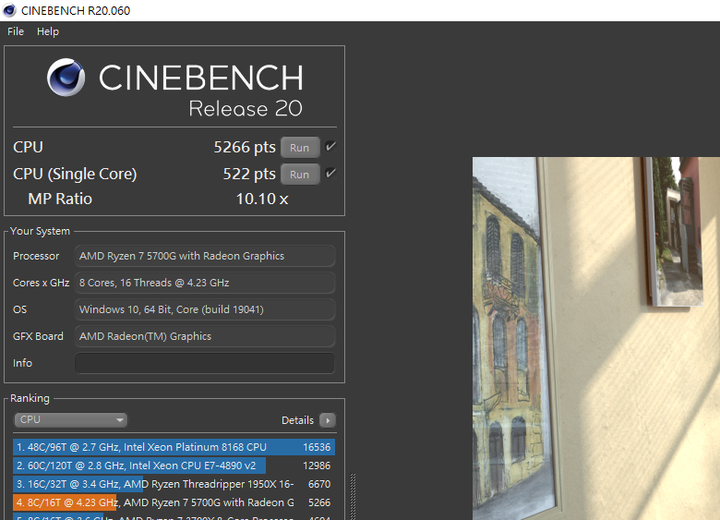Click the 522 pts single core score

point(249,174)
